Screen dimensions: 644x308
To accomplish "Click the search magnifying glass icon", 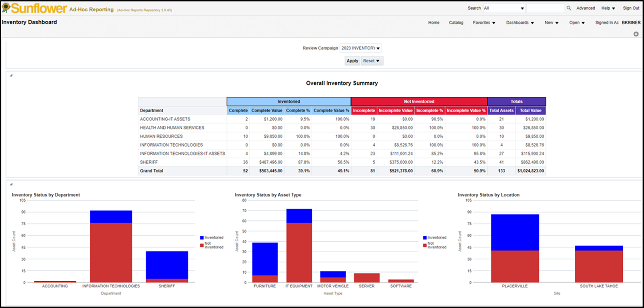I will (x=569, y=8).
